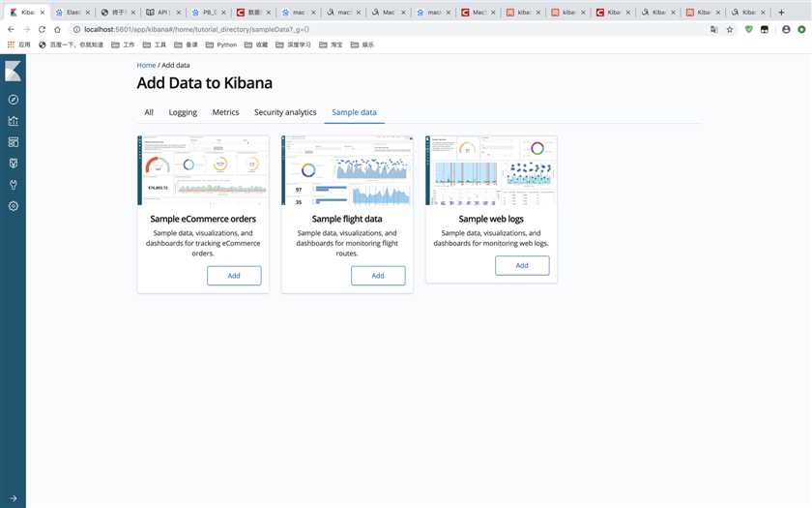812x508 pixels.
Task: Close the Elas browser tab
Action: click(88, 12)
